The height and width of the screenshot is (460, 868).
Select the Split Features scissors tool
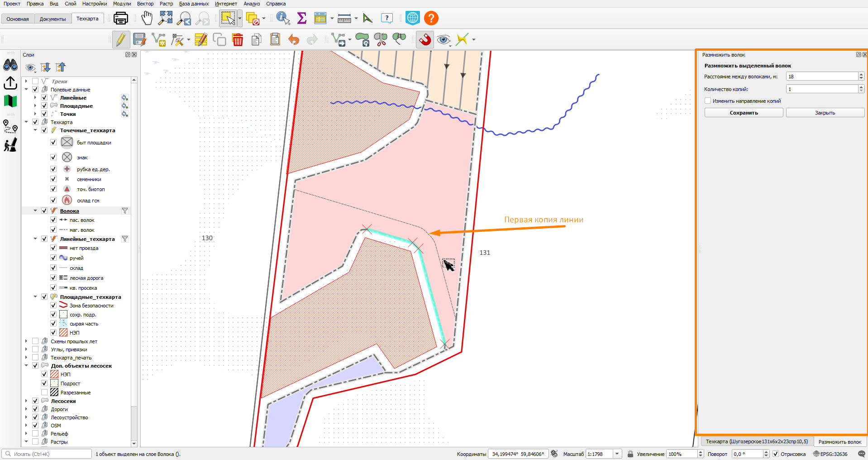coord(381,40)
